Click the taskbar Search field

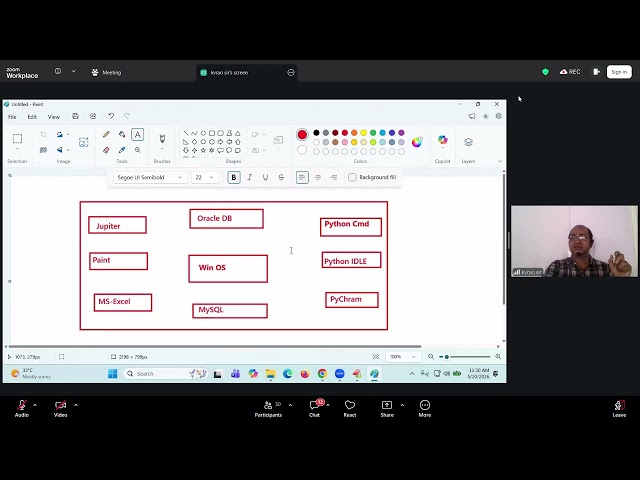coord(165,373)
